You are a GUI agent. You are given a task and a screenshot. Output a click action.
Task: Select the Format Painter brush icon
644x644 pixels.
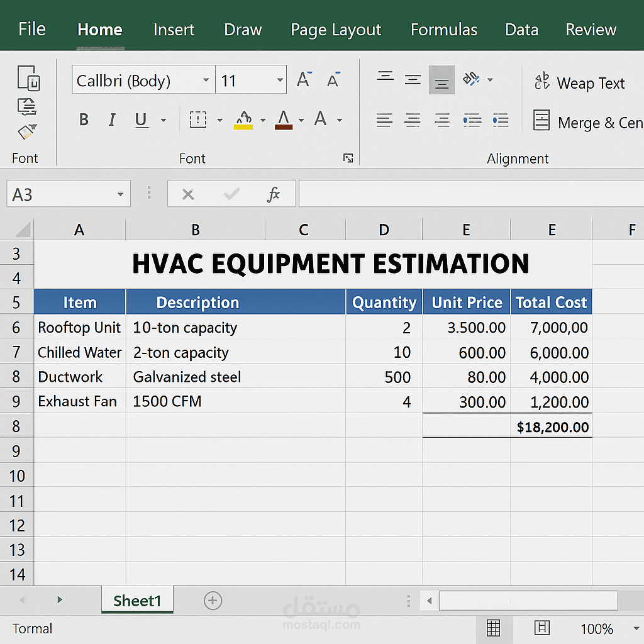pyautogui.click(x=27, y=132)
